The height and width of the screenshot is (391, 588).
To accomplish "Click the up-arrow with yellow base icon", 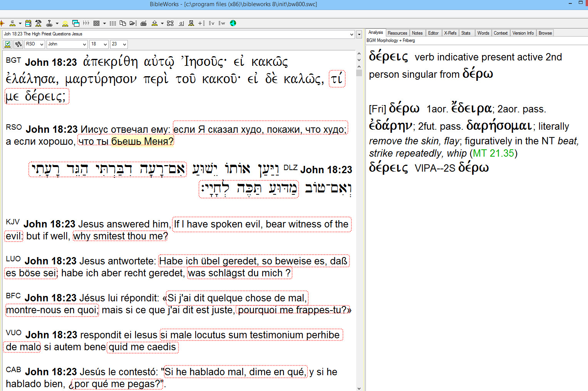I will (x=154, y=23).
